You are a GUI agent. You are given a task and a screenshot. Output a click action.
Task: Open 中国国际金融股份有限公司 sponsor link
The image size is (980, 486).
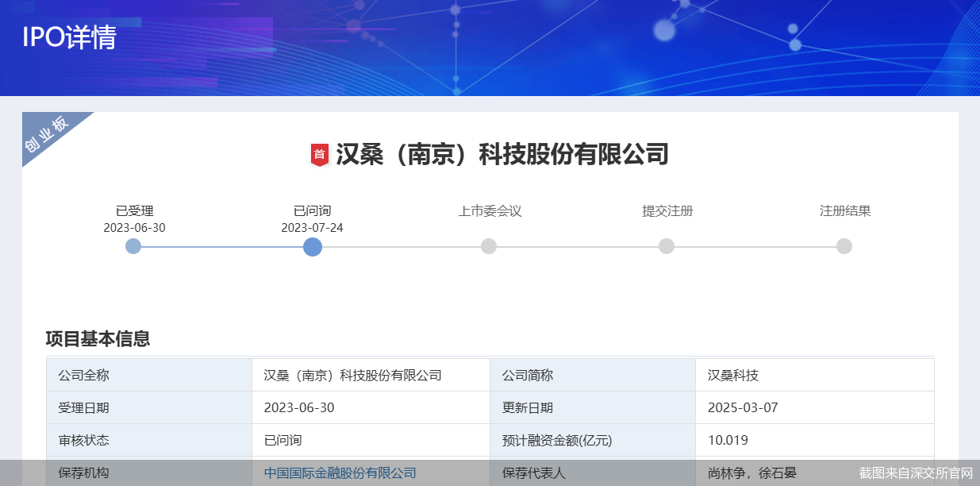[x=340, y=473]
